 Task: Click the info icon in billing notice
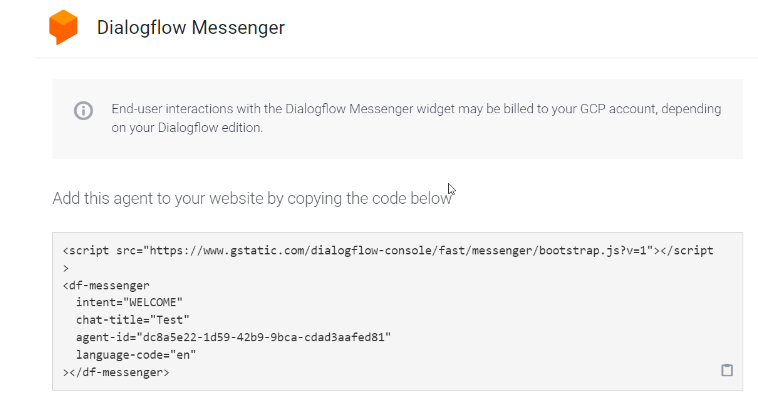(x=83, y=111)
